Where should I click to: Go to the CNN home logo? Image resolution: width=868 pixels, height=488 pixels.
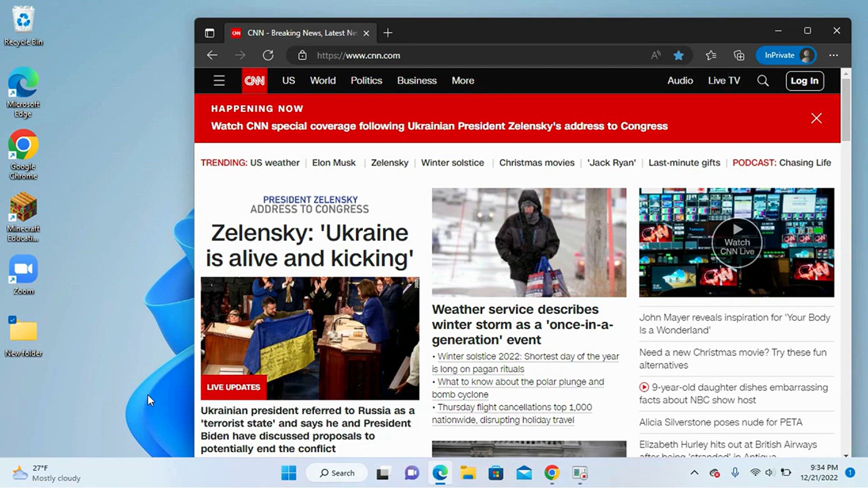coord(255,80)
